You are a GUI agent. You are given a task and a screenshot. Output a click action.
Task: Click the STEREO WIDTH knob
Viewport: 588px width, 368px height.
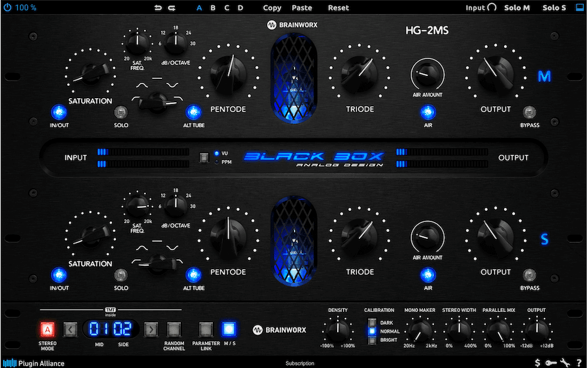(x=459, y=331)
